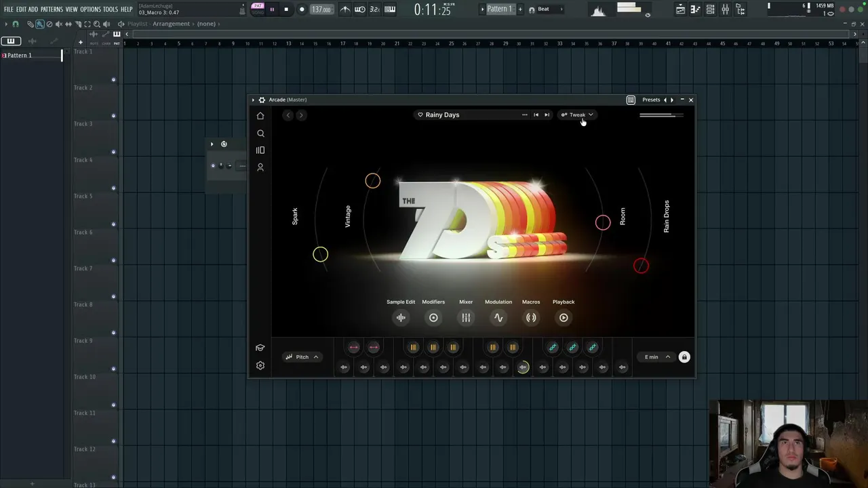The image size is (868, 488).
Task: Toggle first teal modifier key in Arcade
Action: pyautogui.click(x=553, y=347)
